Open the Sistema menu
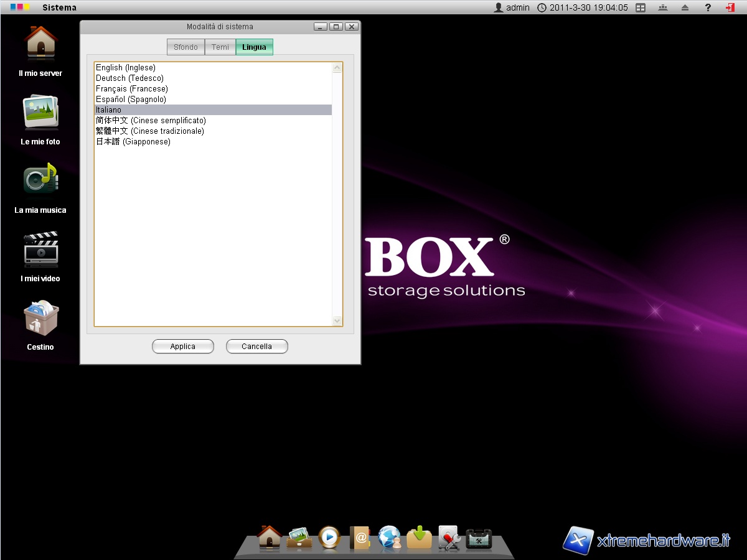The height and width of the screenshot is (560, 747). 59,7
